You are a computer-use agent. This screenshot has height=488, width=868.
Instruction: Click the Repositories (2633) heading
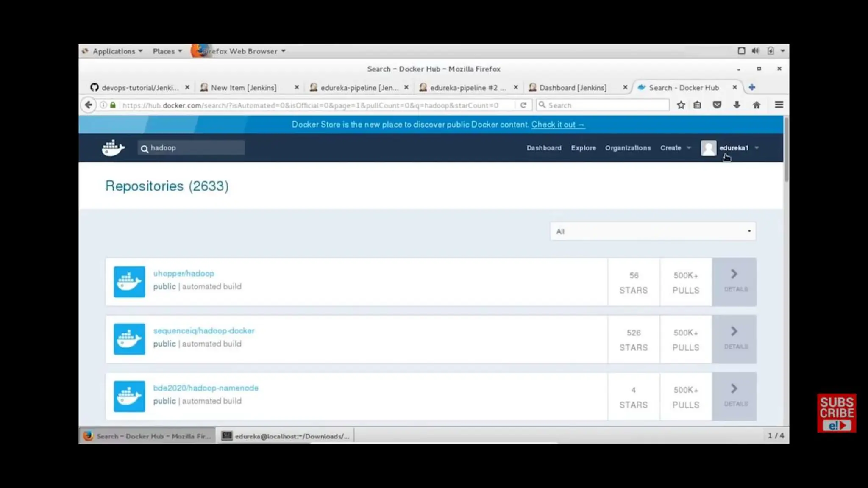[x=167, y=186]
